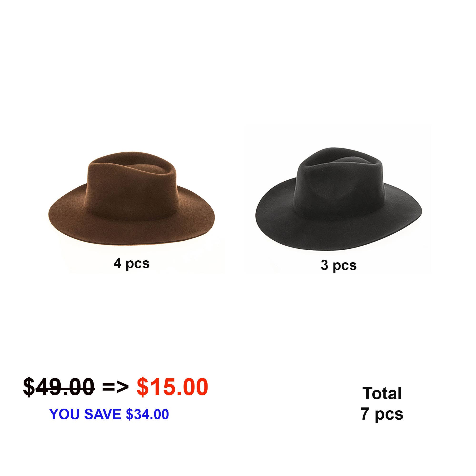476x476 pixels.
Task: Click the blue $34.00 savings amount
Action: click(147, 414)
